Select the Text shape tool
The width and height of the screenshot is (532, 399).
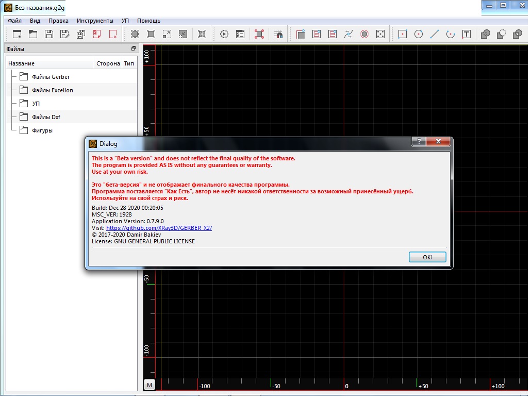[467, 34]
